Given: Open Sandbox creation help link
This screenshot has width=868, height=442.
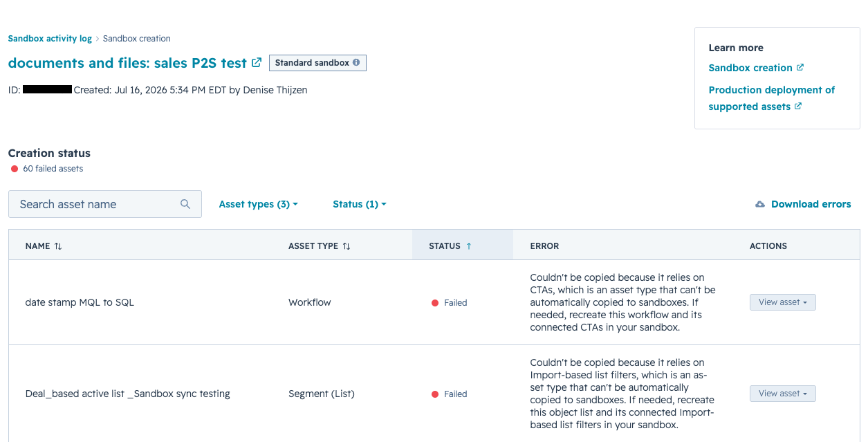Looking at the screenshot, I should [x=750, y=68].
